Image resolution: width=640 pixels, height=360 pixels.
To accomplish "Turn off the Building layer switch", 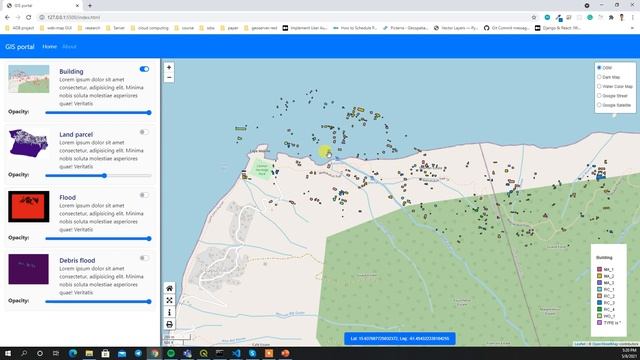I will pos(144,69).
